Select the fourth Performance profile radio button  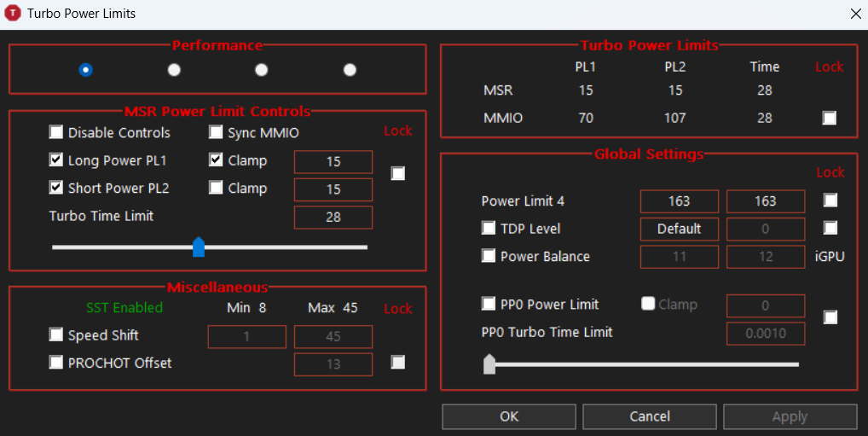350,70
